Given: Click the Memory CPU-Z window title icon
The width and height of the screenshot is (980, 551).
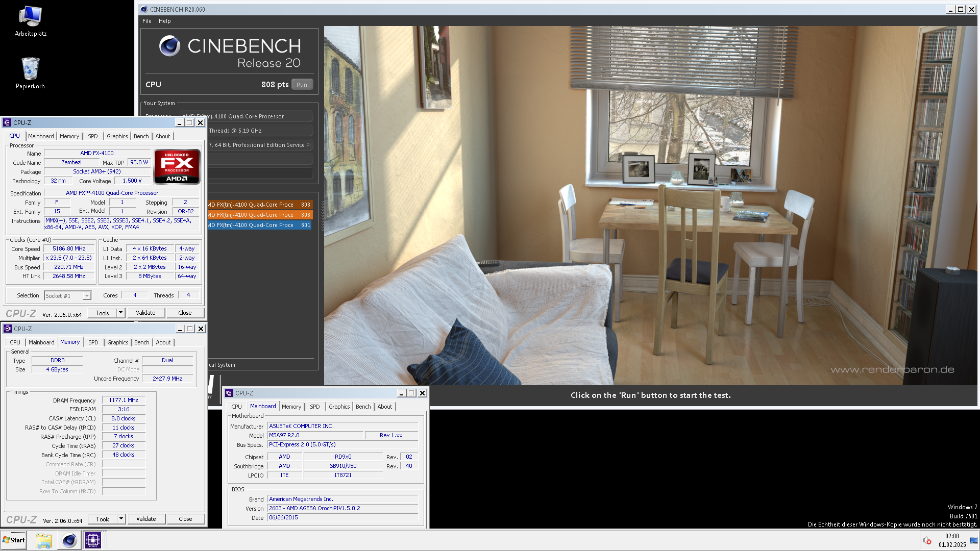Looking at the screenshot, I should click(8, 329).
